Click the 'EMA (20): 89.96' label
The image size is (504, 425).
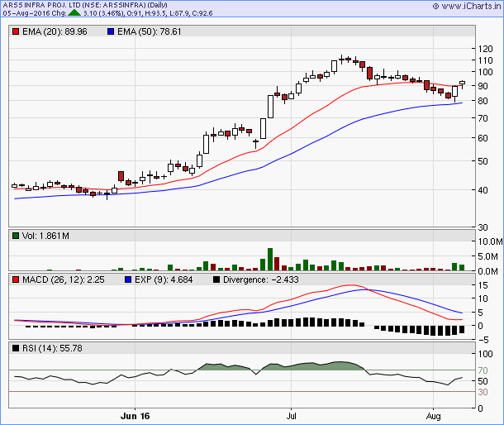point(55,31)
